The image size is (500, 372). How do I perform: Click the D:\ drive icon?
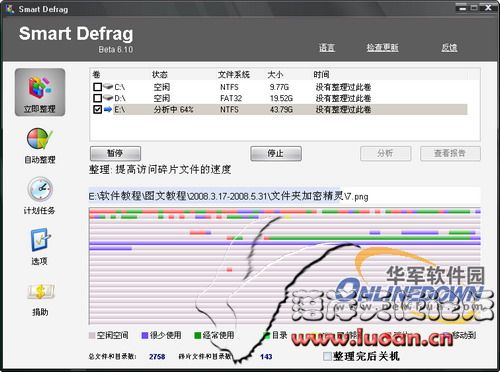click(x=108, y=98)
